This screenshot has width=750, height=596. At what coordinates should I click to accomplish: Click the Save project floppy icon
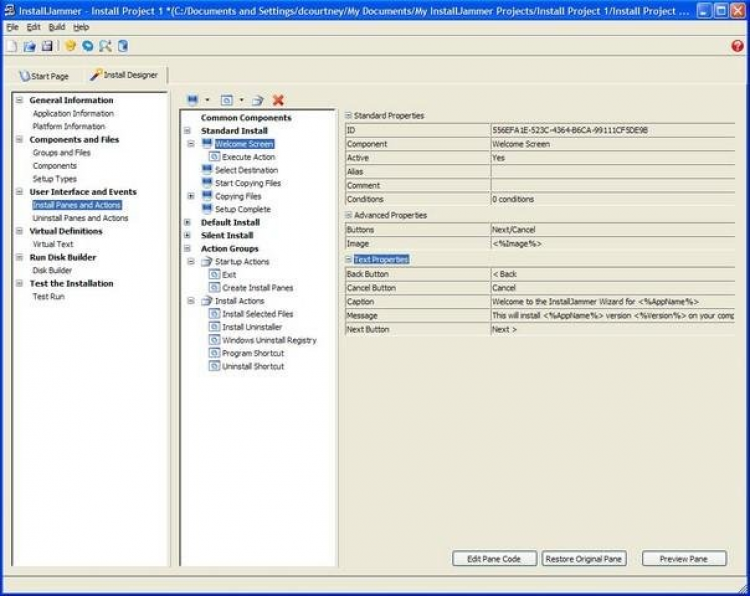tap(47, 46)
